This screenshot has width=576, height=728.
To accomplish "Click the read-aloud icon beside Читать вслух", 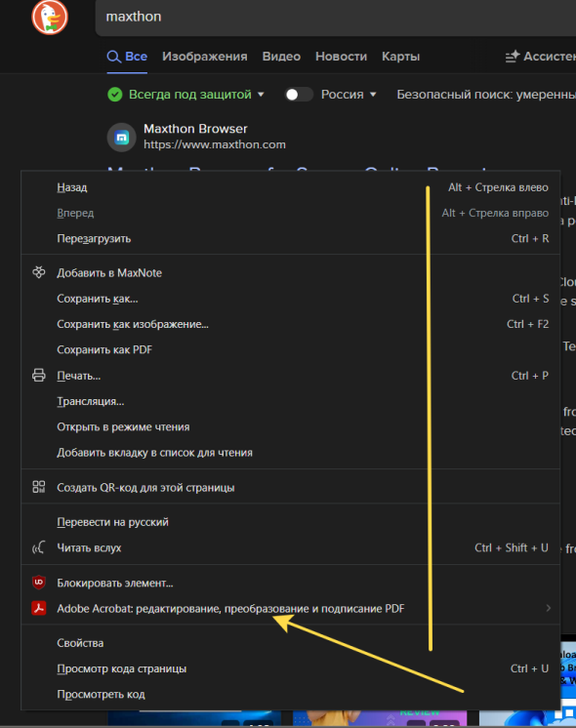I will pos(39,547).
